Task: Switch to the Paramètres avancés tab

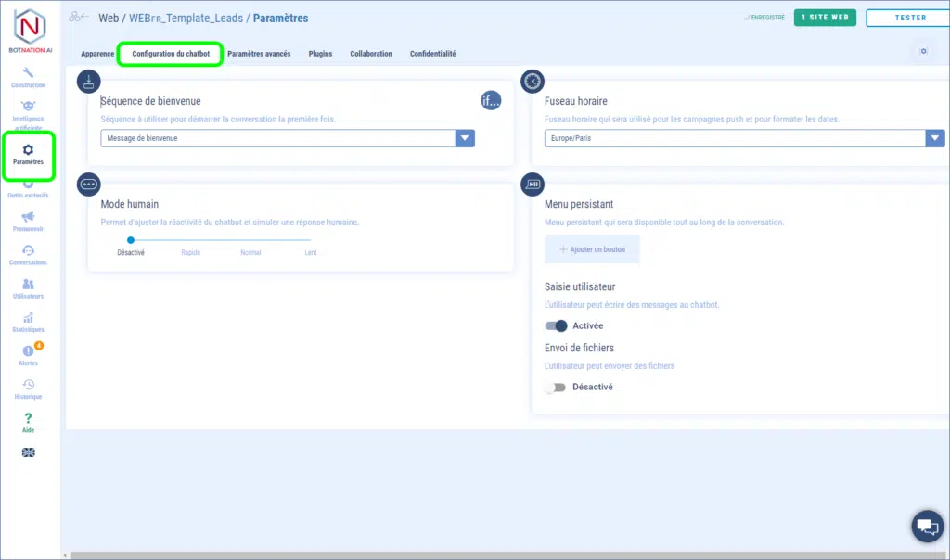Action: click(x=259, y=54)
